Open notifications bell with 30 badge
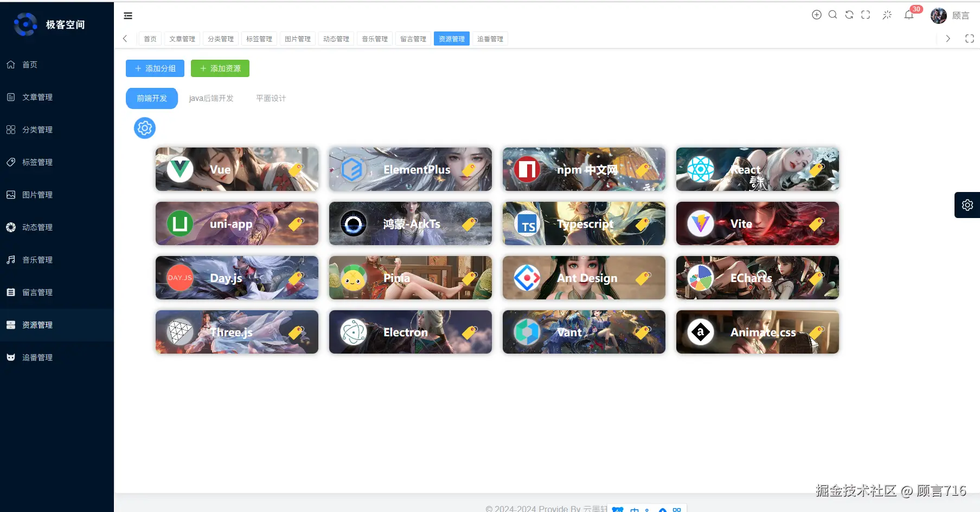The height and width of the screenshot is (512, 980). [909, 15]
